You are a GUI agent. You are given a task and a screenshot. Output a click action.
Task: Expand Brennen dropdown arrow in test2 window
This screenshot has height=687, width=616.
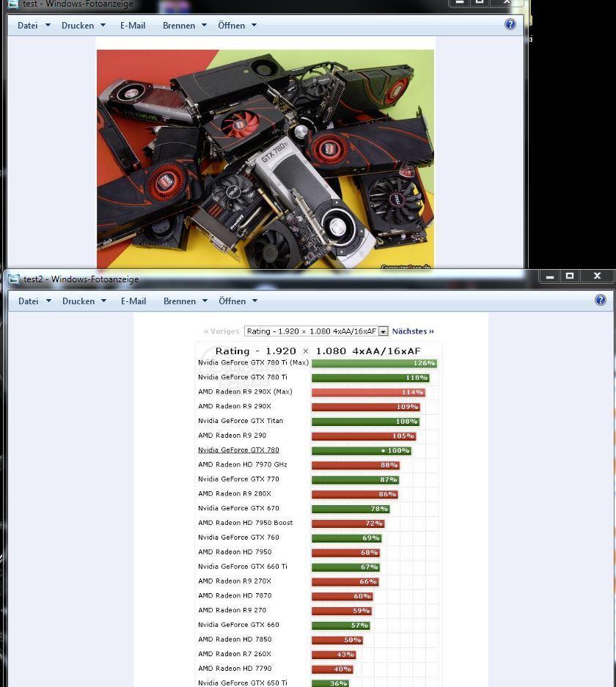point(205,301)
